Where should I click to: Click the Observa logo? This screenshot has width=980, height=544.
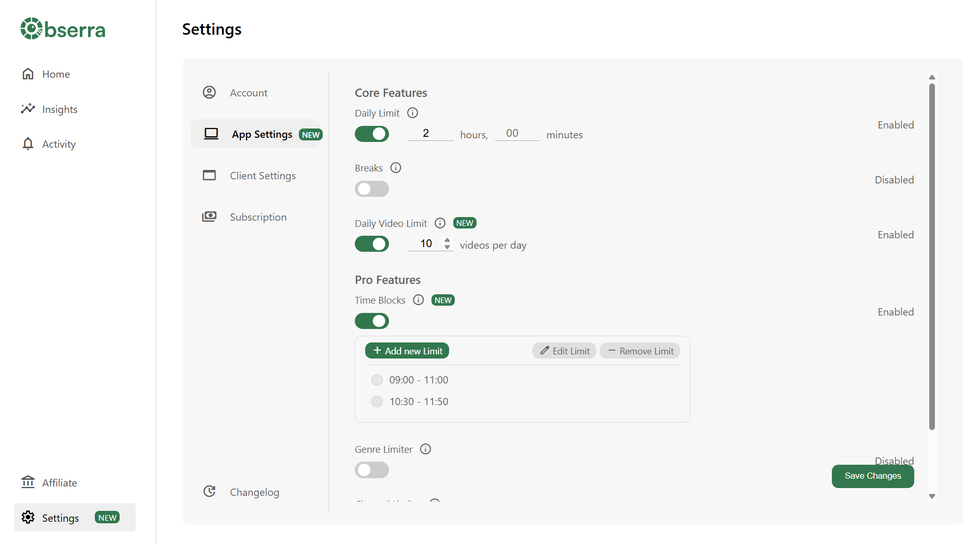pyautogui.click(x=63, y=29)
